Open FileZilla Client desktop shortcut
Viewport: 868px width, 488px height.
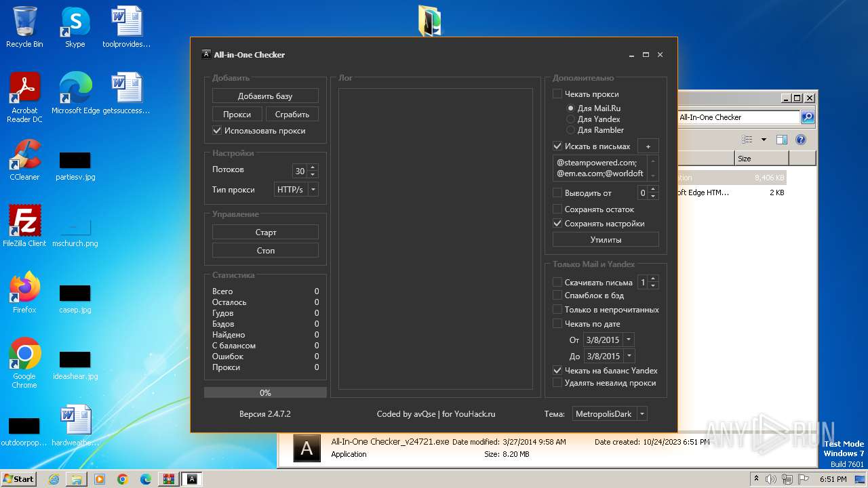[x=24, y=226]
